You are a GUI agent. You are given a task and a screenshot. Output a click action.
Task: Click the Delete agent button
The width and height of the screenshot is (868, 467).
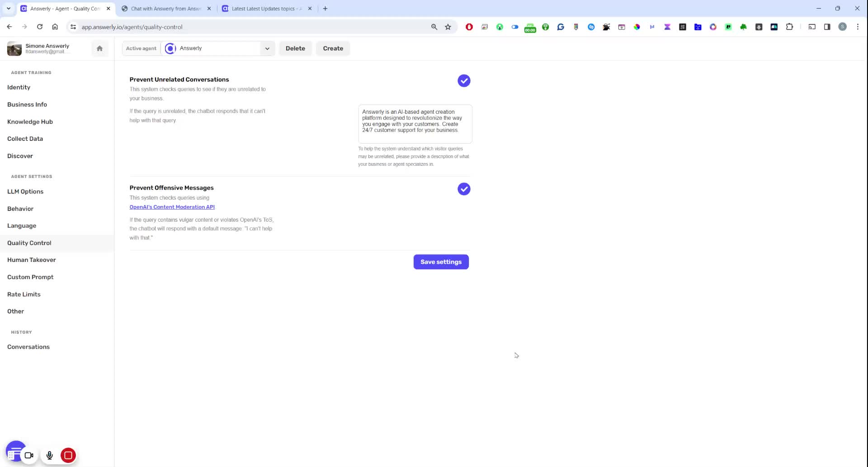tap(295, 48)
